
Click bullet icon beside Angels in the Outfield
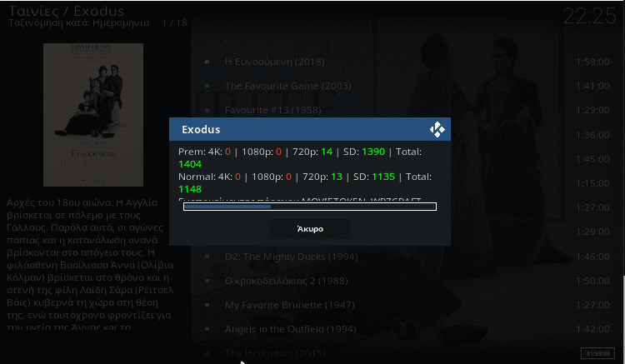(207, 329)
